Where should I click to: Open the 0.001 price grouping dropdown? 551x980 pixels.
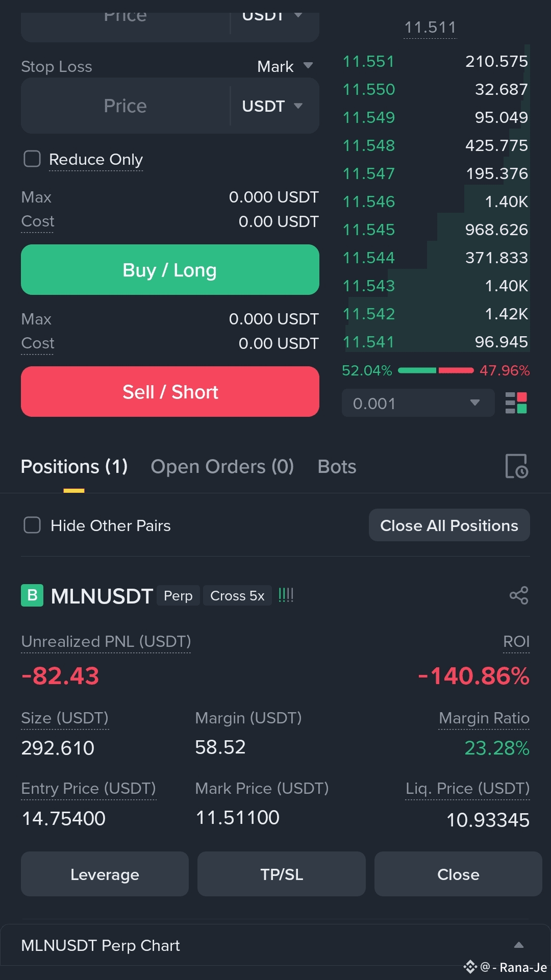[418, 403]
